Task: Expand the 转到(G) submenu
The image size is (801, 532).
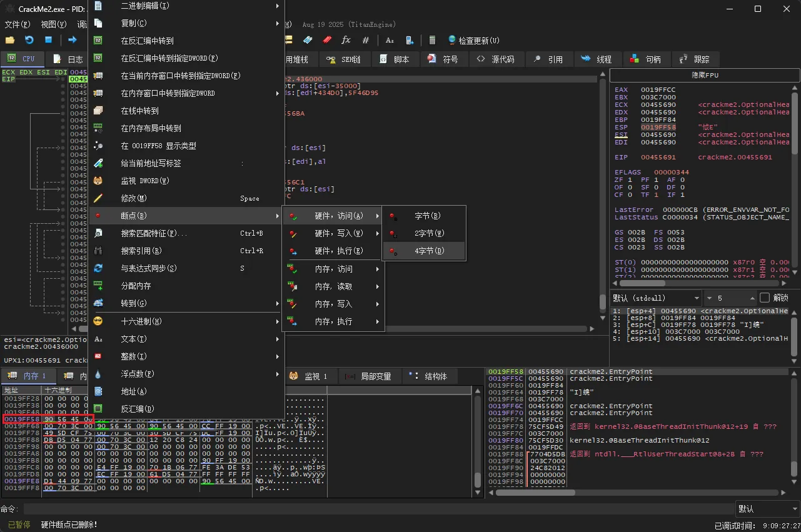Action: click(x=186, y=303)
